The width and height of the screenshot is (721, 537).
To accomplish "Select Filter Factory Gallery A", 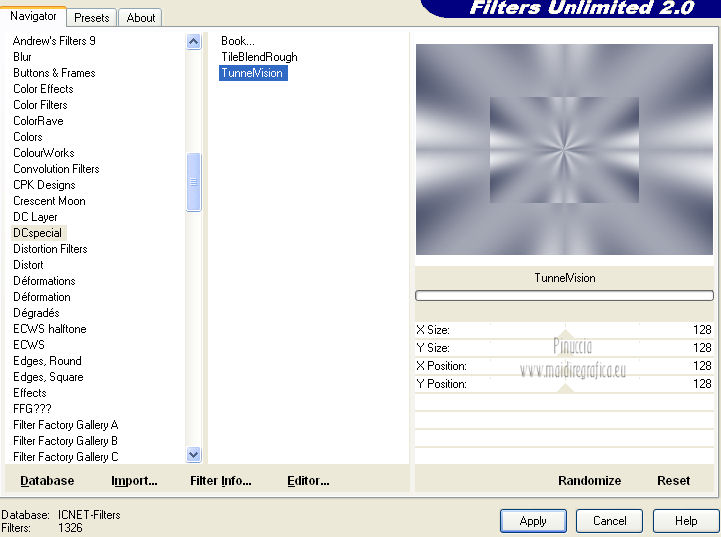I will point(66,425).
